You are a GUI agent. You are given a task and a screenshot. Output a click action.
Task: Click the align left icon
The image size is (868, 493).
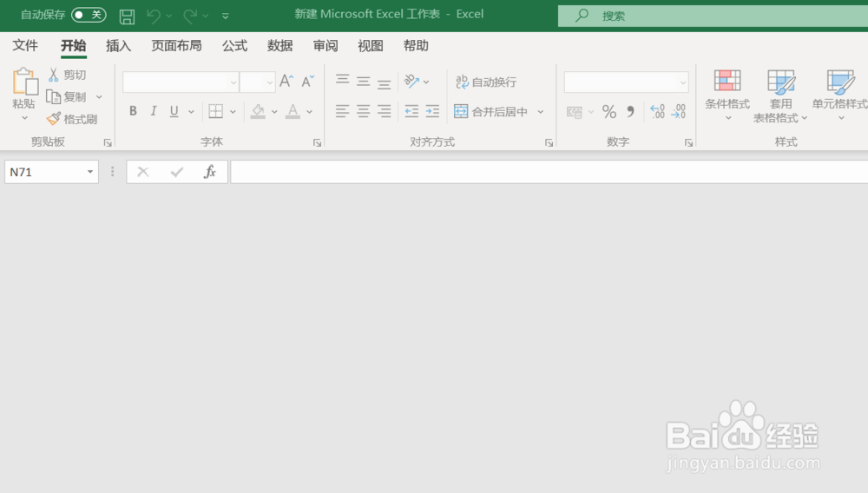pos(343,111)
